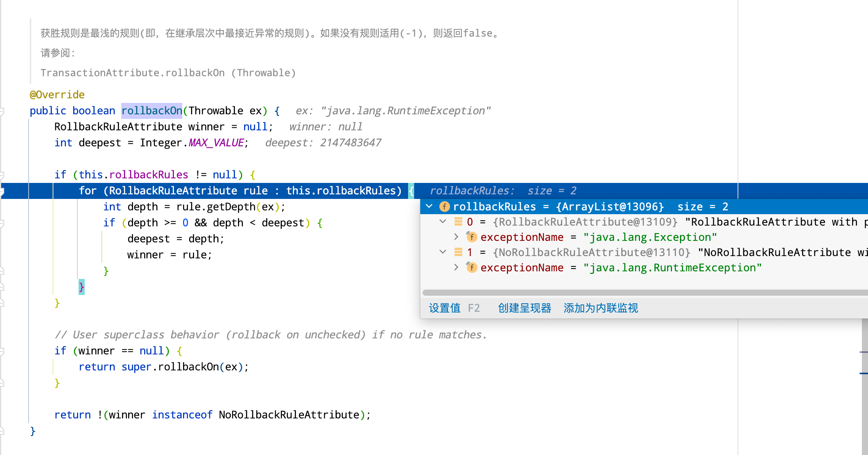Expand exceptionName "java.lang.Exception" field
868x455 pixels.
[x=456, y=237]
